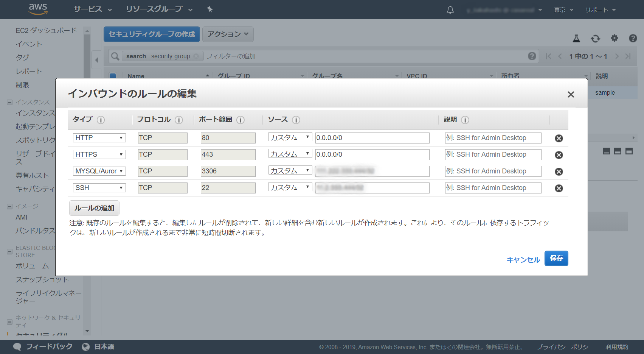Click the sidebar scrollbar down arrow

(87, 331)
